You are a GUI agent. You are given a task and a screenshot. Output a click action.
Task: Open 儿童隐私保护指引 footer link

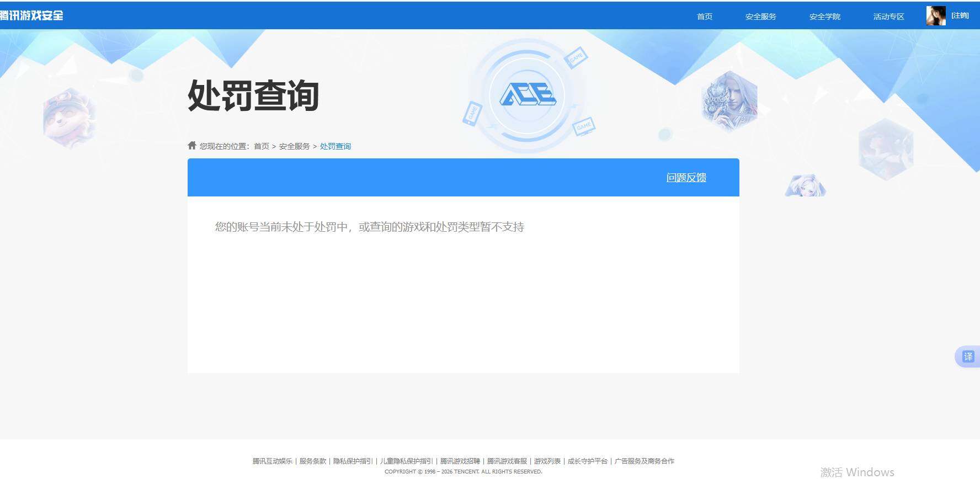coord(407,461)
